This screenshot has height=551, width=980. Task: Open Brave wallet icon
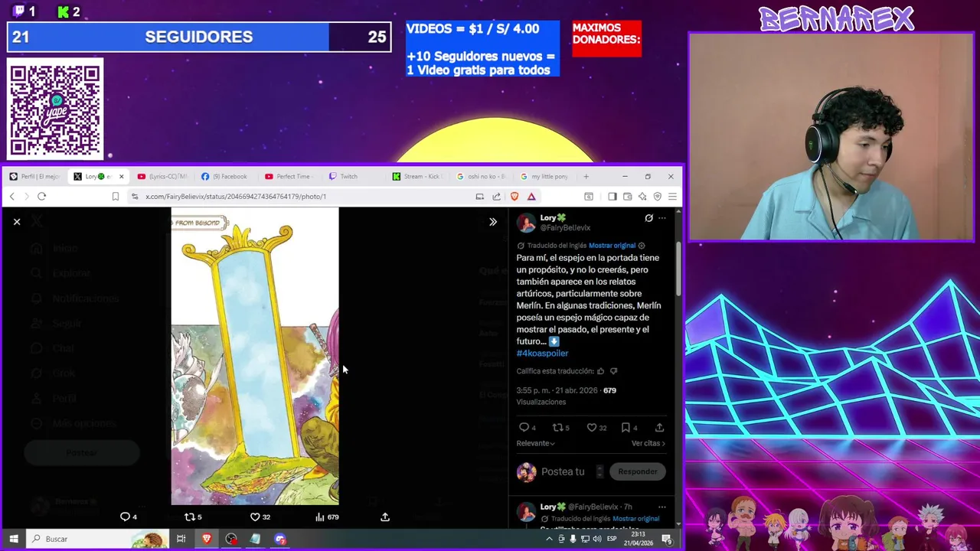[627, 197]
